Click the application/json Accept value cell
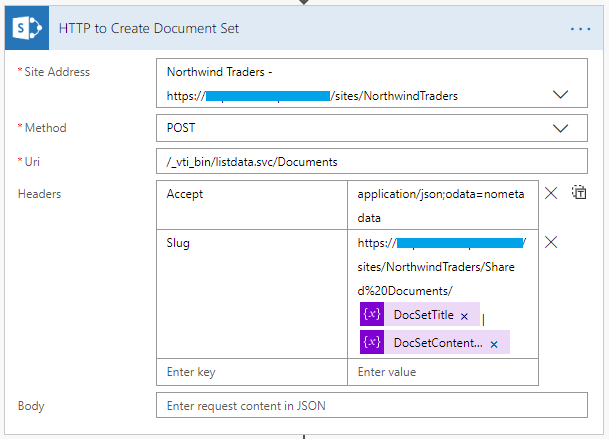Image resolution: width=609 pixels, height=439 pixels. point(447,204)
